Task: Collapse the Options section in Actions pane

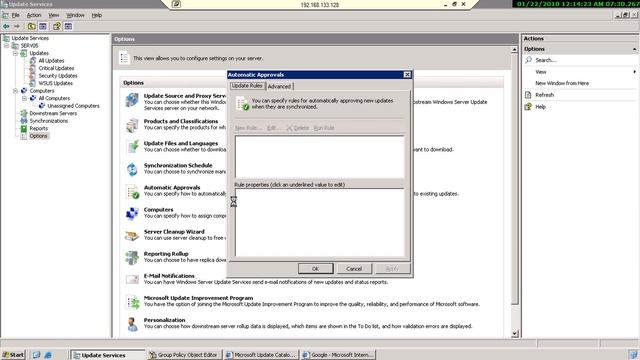Action: tap(634, 49)
